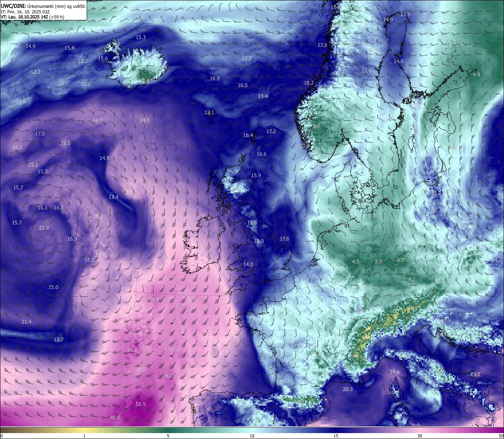Click the 17.3 value off Norway
Image resolution: width=504 pixels, height=439 pixels.
322,45
